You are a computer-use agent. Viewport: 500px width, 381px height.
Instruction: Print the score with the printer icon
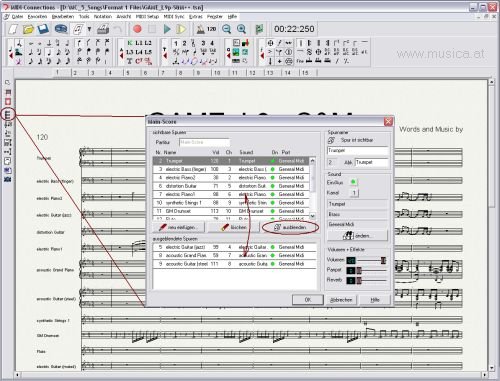point(103,29)
